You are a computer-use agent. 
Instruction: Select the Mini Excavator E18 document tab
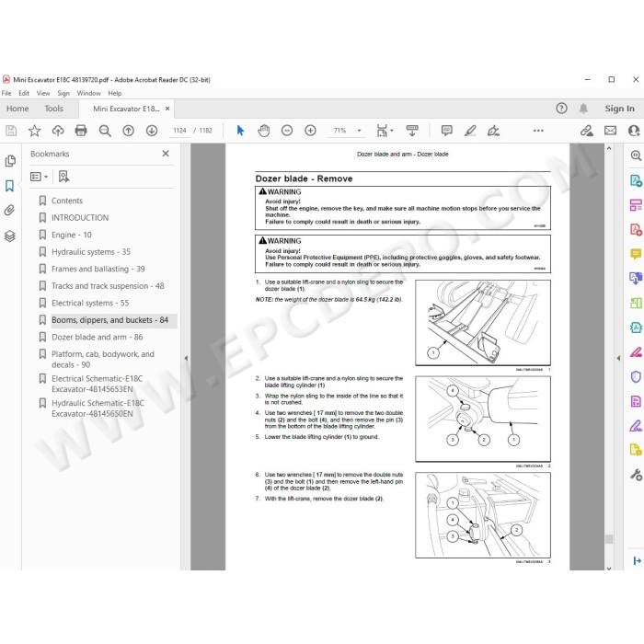pyautogui.click(x=126, y=109)
